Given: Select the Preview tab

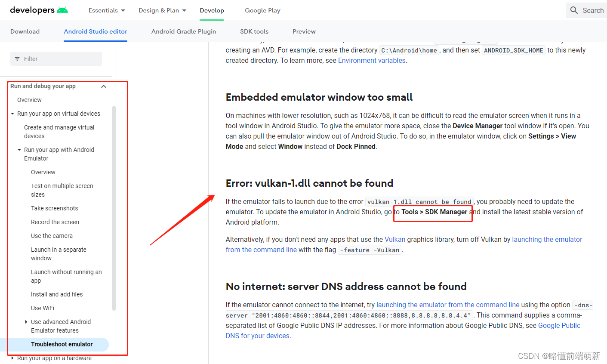Looking at the screenshot, I should pyautogui.click(x=304, y=31).
